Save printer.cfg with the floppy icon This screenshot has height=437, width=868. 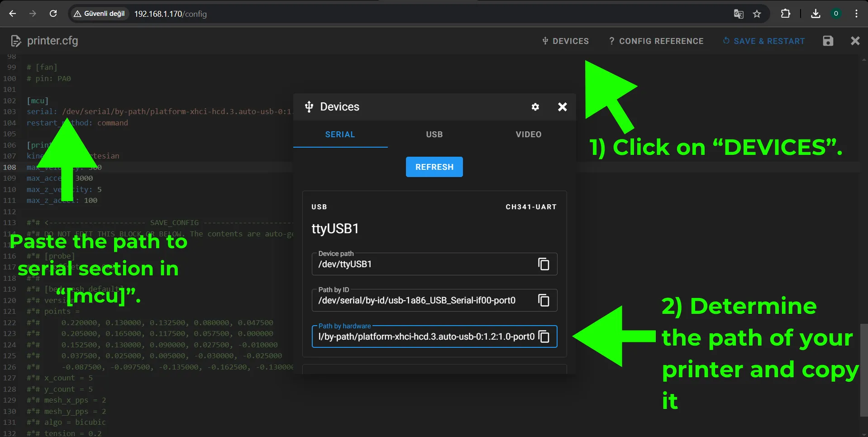click(x=828, y=41)
